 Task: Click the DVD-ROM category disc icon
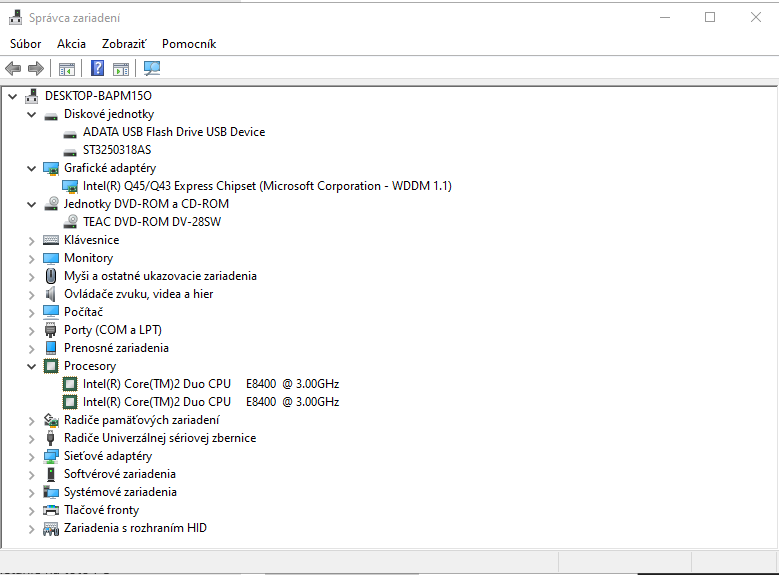tap(51, 204)
